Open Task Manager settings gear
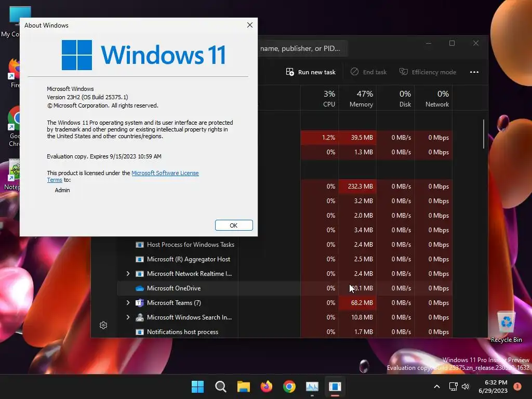The image size is (532, 399). pyautogui.click(x=103, y=325)
